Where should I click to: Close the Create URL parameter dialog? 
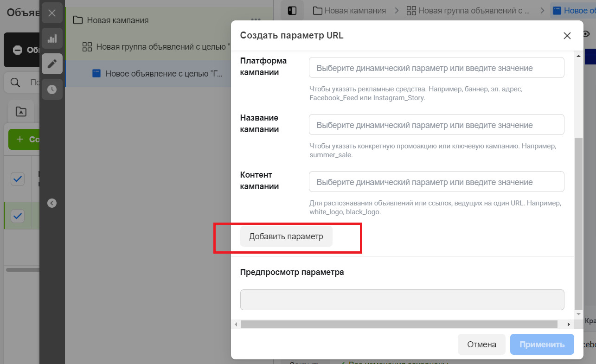567,36
